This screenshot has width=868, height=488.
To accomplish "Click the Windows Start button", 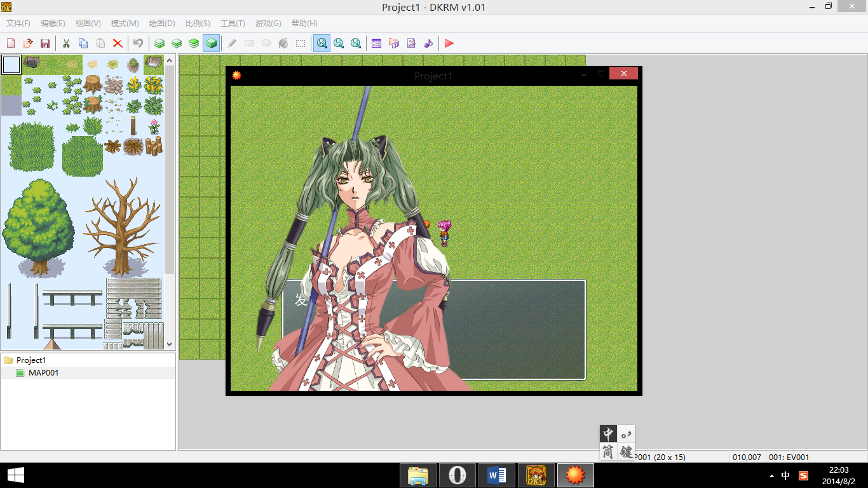I will [16, 475].
